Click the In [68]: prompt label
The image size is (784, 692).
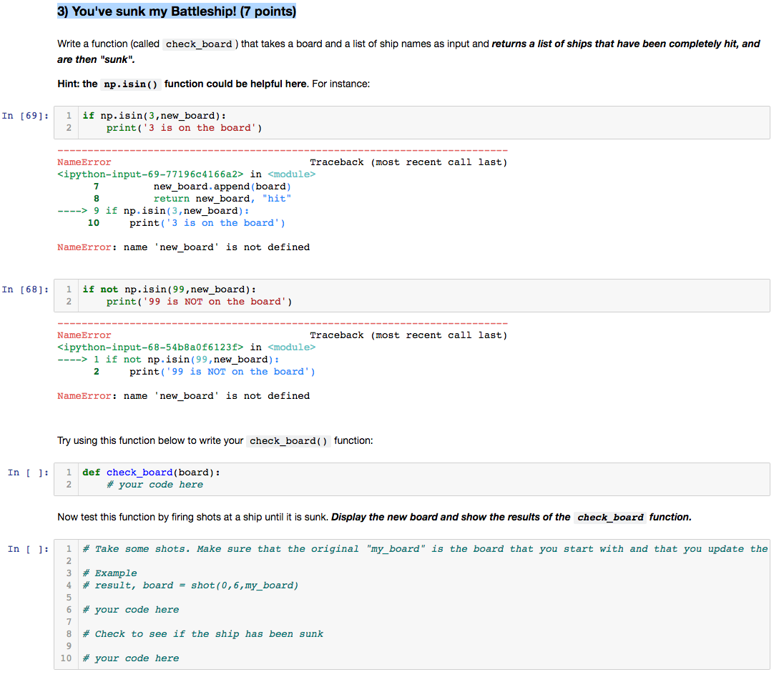click(x=26, y=290)
